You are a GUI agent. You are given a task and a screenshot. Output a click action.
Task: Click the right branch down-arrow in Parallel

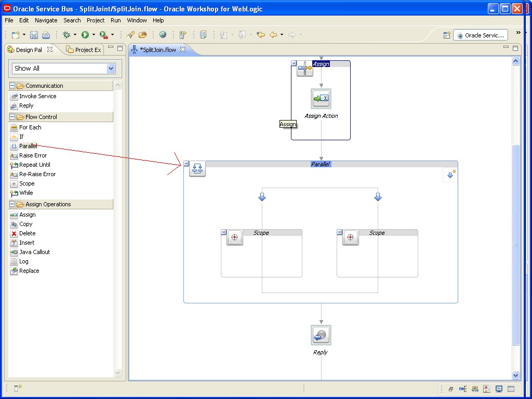pos(378,197)
